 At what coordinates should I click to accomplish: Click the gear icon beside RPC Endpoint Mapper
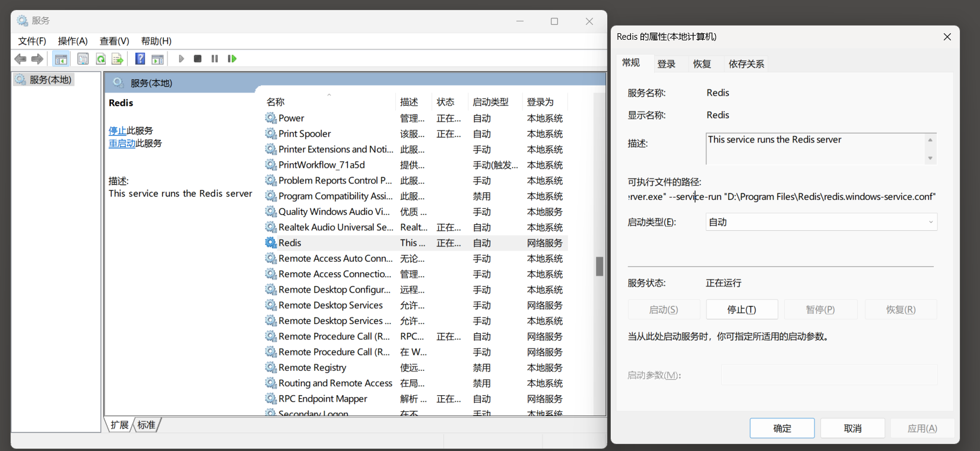271,399
